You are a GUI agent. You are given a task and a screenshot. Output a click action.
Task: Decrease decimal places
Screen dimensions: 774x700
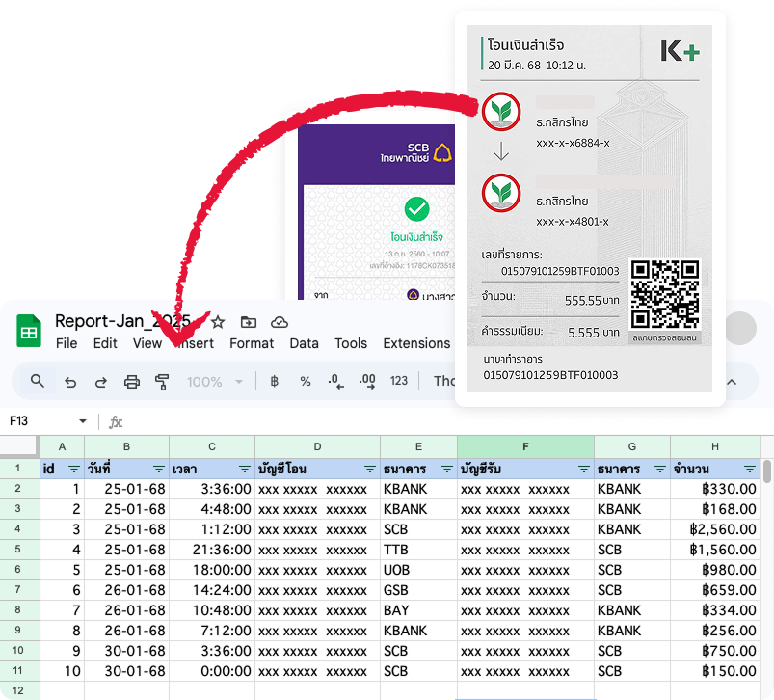(x=335, y=381)
